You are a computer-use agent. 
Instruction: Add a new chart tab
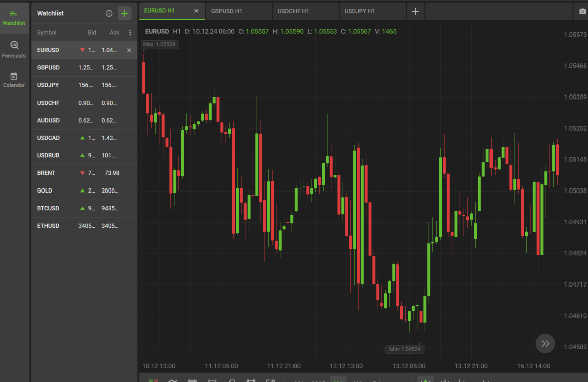point(415,11)
